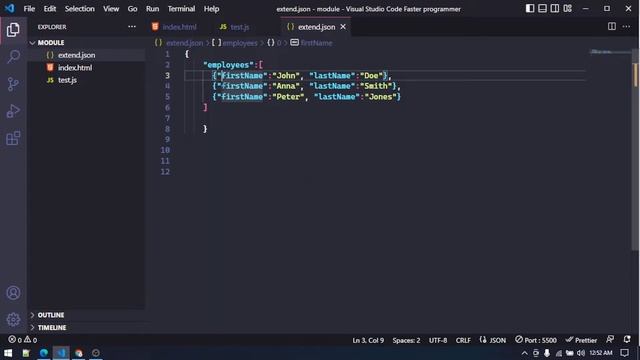Open editor More Actions ellipsis
This screenshot has width=640, height=360.
point(626,27)
